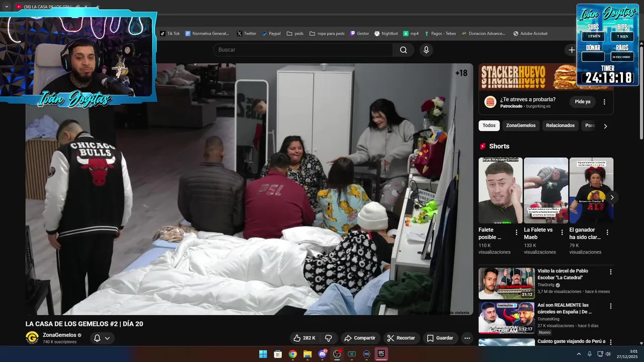Open Burger King ad options menu
This screenshot has height=362, width=644.
coord(604,102)
